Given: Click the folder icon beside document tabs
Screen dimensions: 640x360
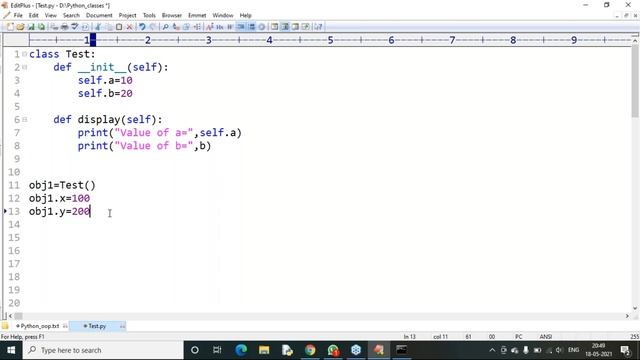Looking at the screenshot, I should (5, 326).
